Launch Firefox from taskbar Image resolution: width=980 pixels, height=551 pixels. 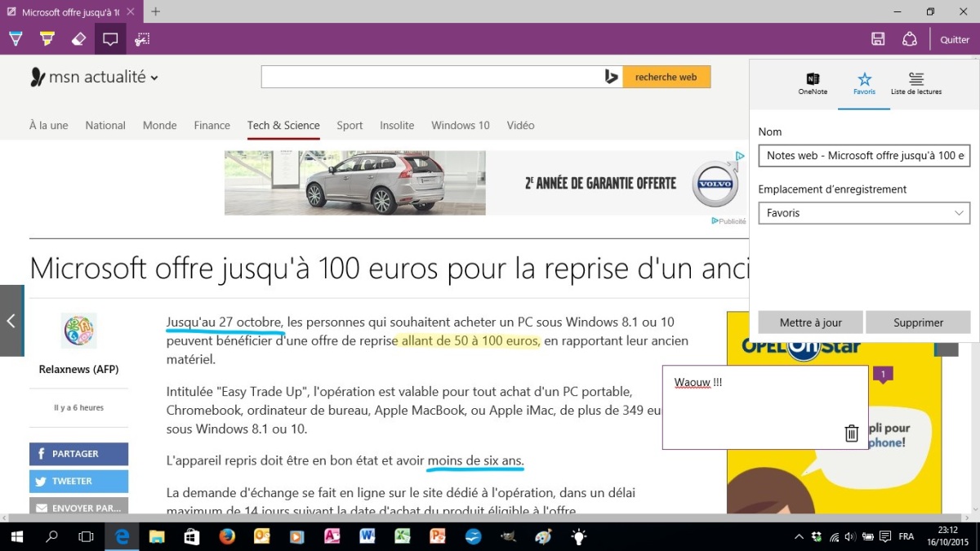(x=227, y=536)
